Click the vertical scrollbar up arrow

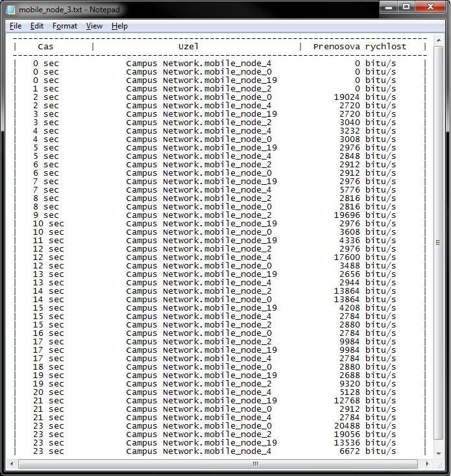[438, 40]
